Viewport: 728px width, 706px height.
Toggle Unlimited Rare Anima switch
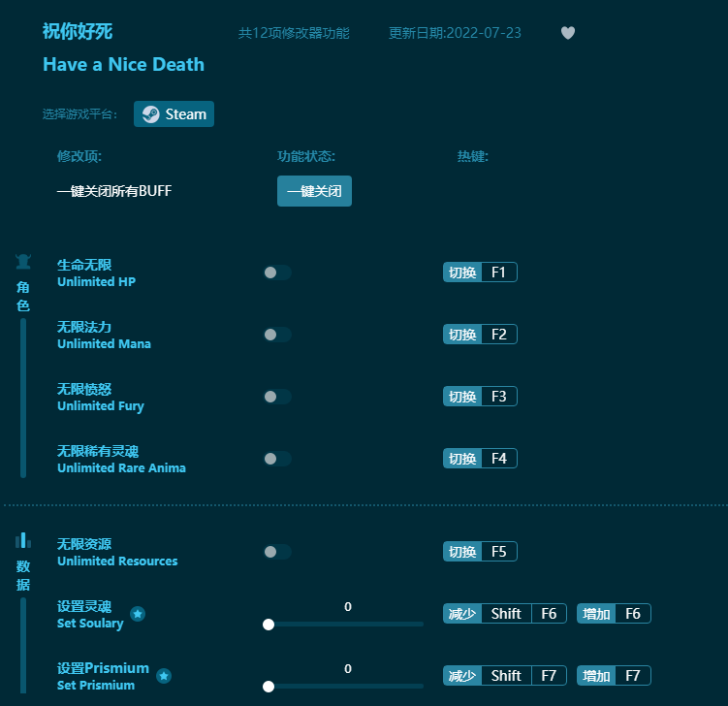pyautogui.click(x=277, y=459)
